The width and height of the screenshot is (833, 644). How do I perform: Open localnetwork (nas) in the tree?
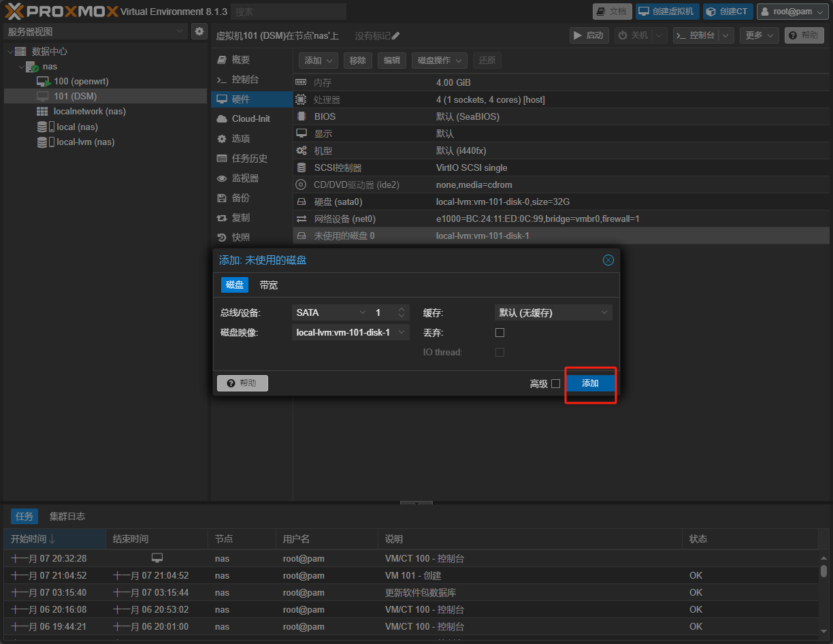(x=89, y=112)
